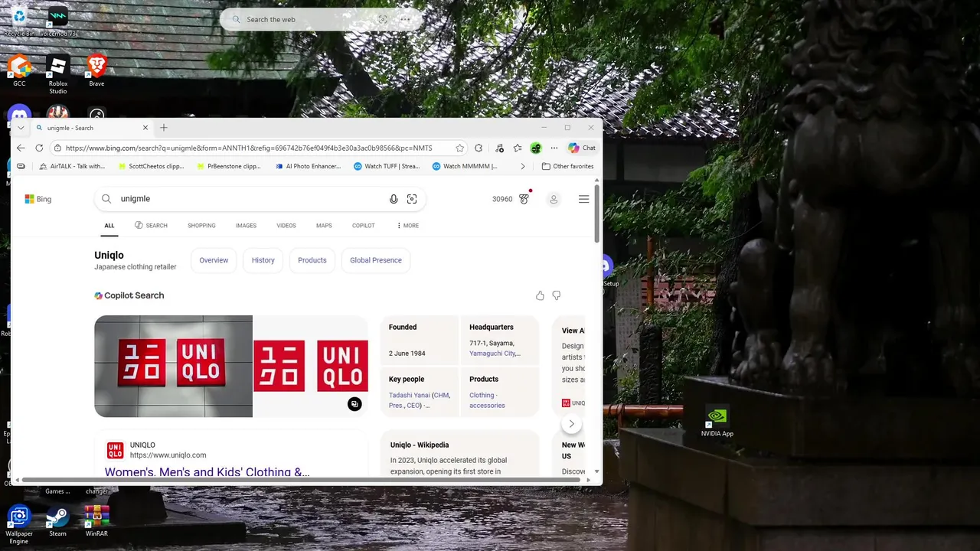Screen dimensions: 980x551
Task: Launch the GCC desktop shortcut
Action: pyautogui.click(x=19, y=70)
